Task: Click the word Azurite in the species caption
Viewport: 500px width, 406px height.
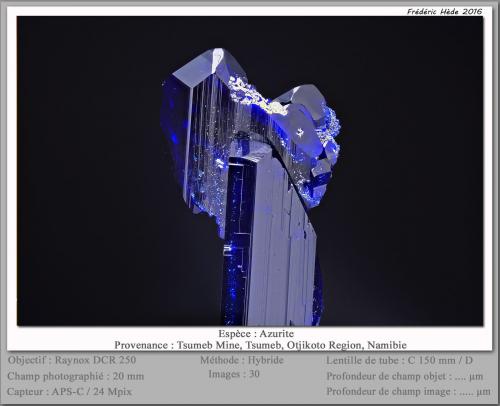Action: (277, 333)
